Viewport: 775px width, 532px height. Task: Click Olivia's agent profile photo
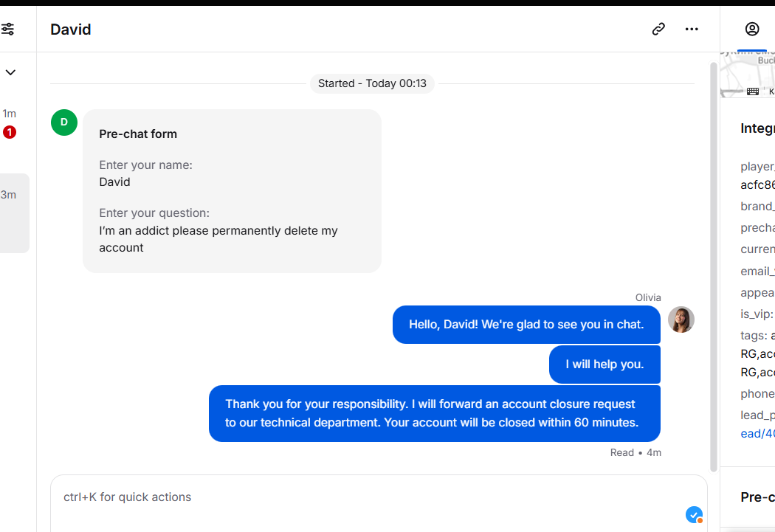point(681,319)
